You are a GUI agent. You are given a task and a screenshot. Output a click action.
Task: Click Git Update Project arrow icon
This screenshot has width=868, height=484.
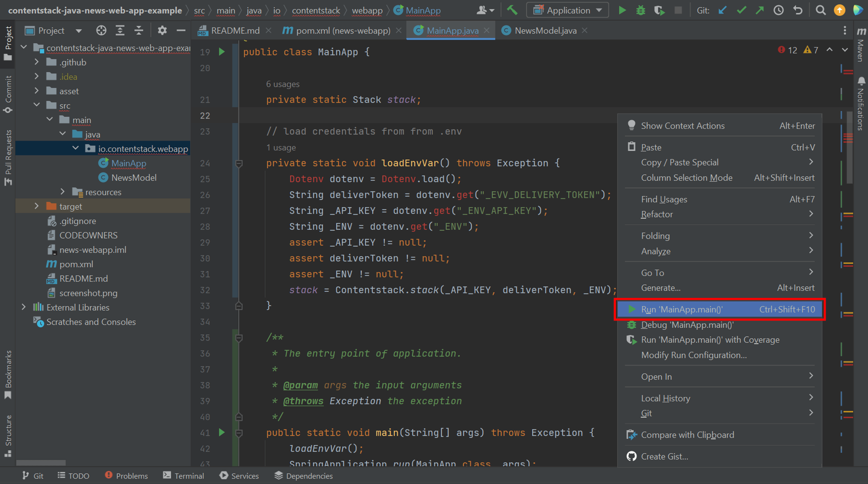click(722, 10)
